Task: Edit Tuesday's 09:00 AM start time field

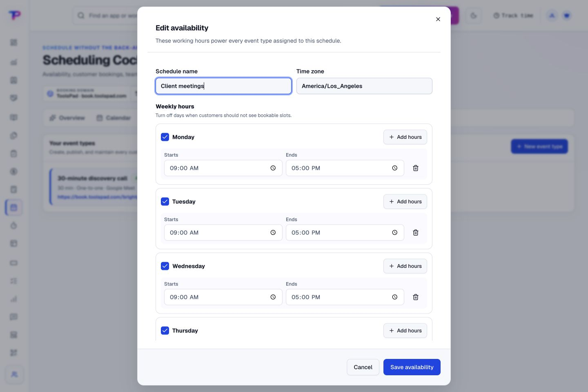Action: pos(223,233)
